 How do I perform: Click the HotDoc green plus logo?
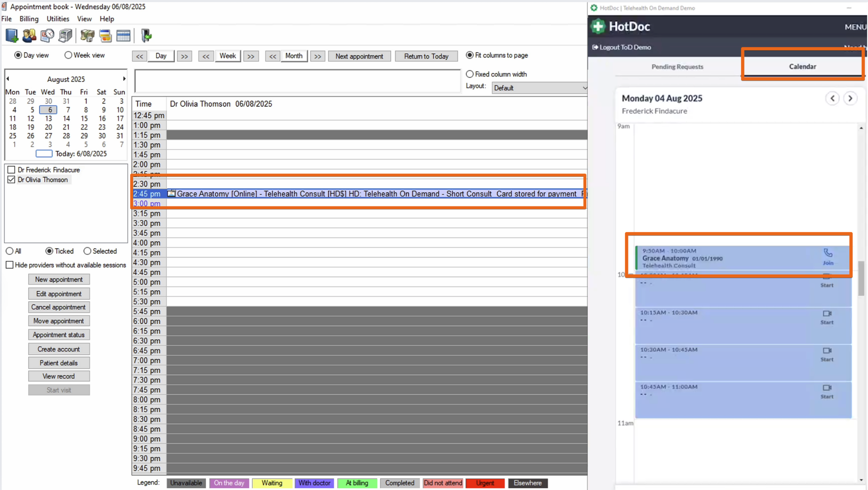click(x=598, y=27)
